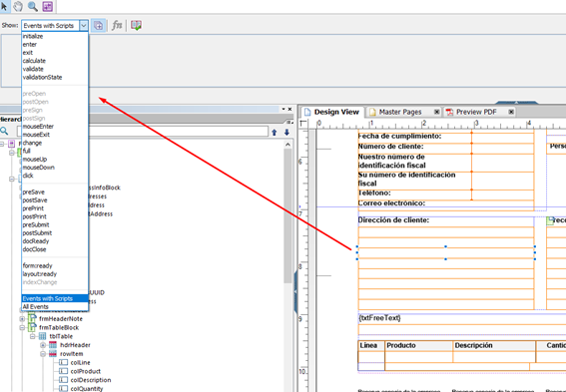Close the Hierarchy palette with X
Image resolution: width=566 pixels, height=392 pixels.
coord(289,109)
